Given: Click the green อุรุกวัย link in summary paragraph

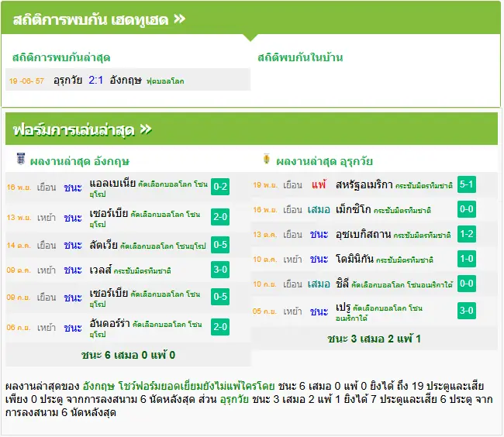Looking at the screenshot, I should 234,399.
